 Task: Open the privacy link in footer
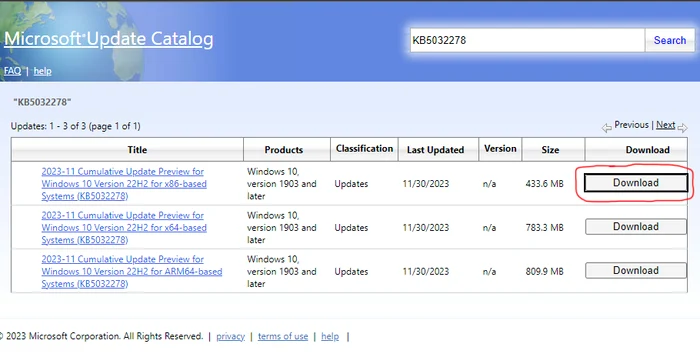pos(230,336)
